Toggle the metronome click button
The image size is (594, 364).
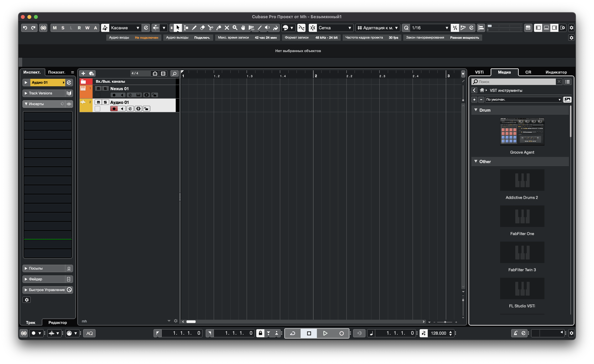516,333
